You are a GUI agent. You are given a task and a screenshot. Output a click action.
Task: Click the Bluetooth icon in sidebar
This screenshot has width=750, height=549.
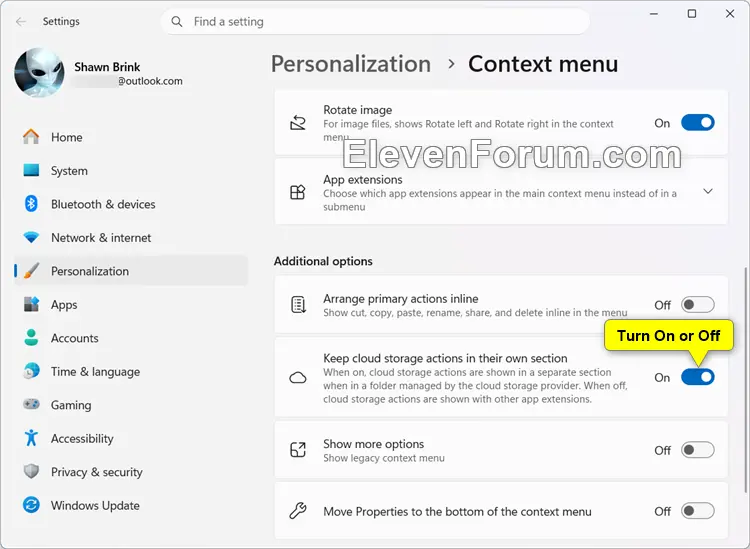[x=31, y=204]
